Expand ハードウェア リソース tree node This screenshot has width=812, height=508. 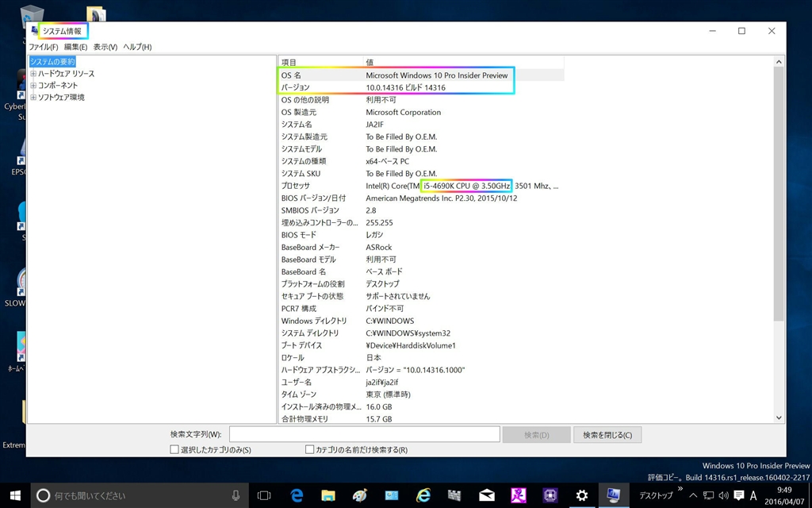pos(33,74)
